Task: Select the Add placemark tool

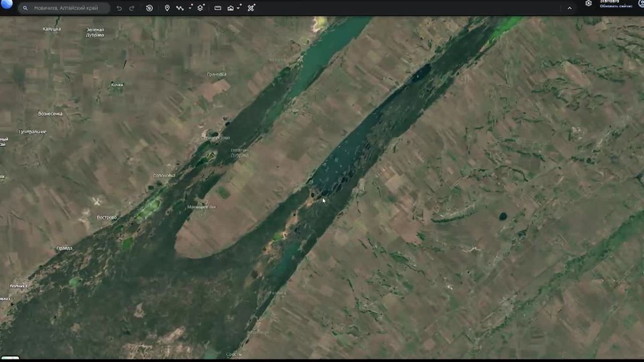Action: (167, 8)
